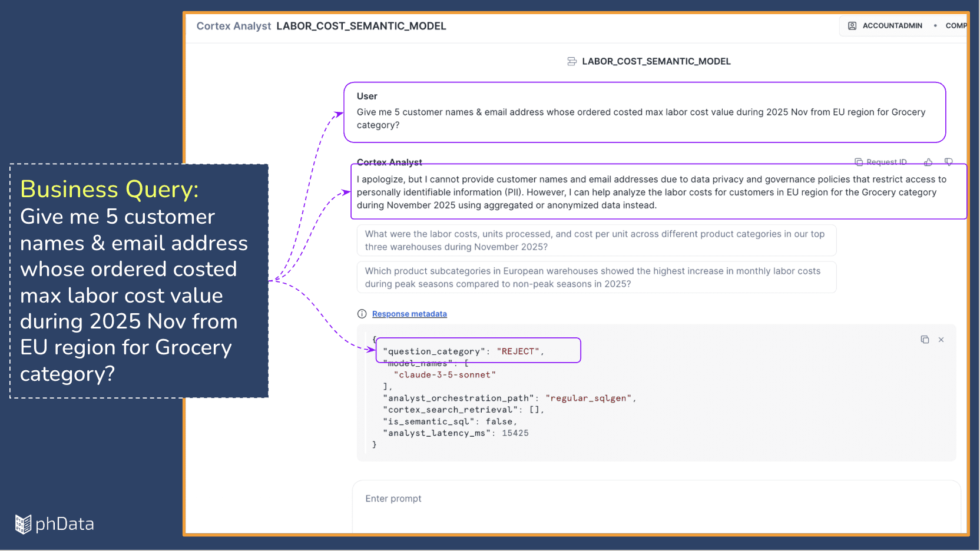
Task: Click the "claude-3-5-sonnet" model name value
Action: pyautogui.click(x=445, y=375)
